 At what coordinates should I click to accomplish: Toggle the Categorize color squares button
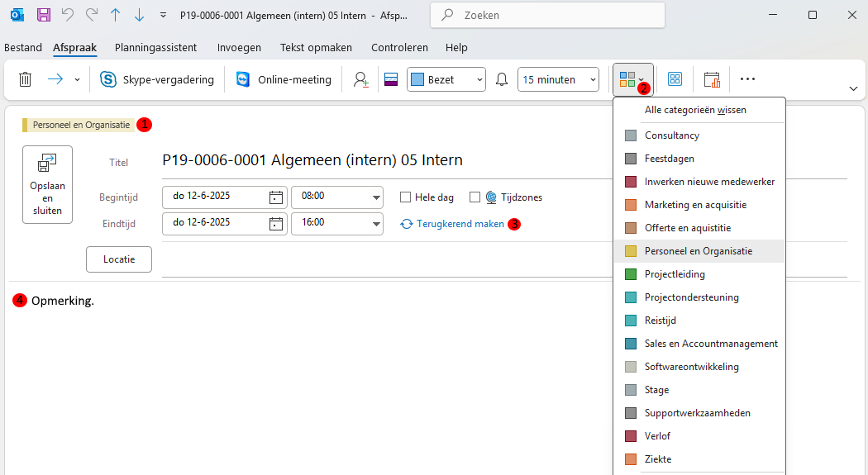[632, 79]
